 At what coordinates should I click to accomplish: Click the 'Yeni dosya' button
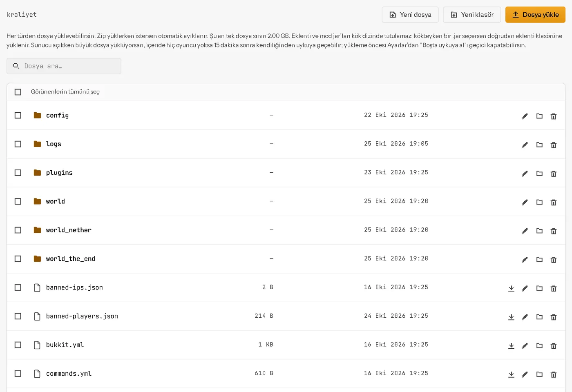pyautogui.click(x=410, y=15)
